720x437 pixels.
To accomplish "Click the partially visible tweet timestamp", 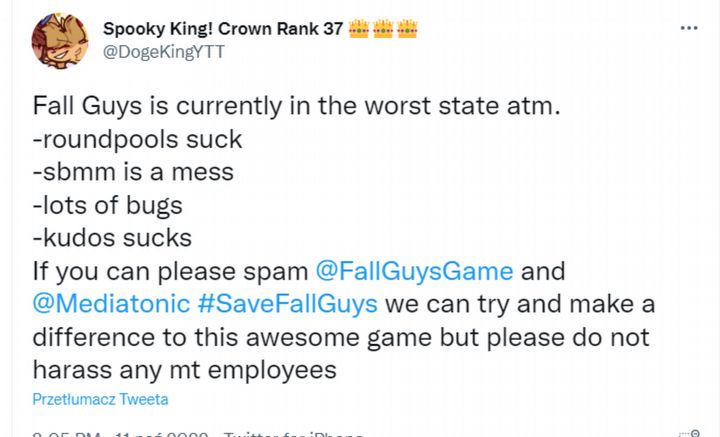I will 120,434.
